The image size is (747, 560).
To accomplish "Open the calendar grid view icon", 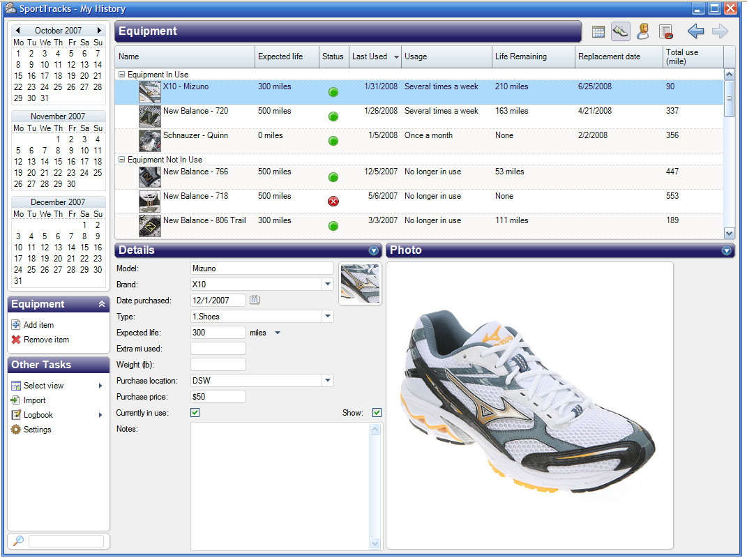I will (x=598, y=31).
